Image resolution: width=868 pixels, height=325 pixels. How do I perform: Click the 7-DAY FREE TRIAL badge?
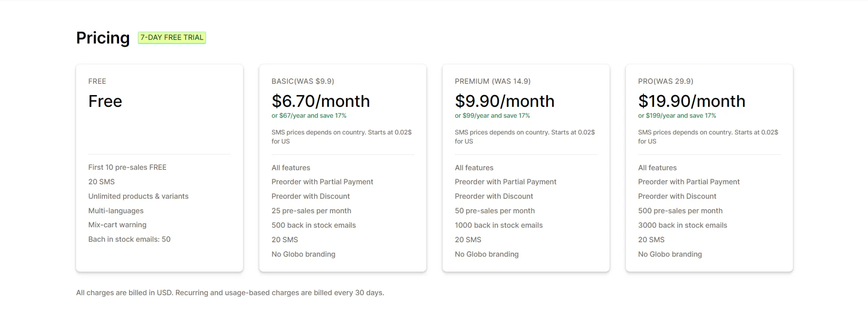[x=172, y=38]
